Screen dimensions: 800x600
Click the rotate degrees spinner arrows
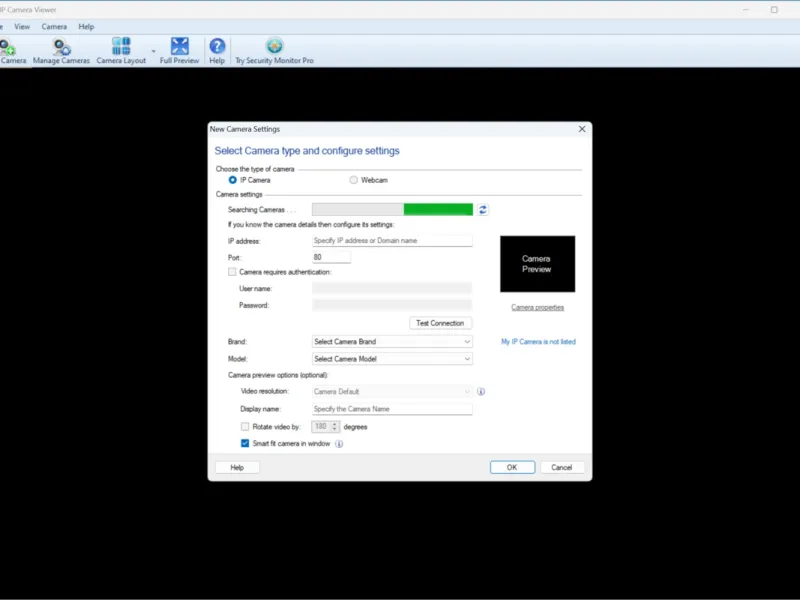[335, 427]
